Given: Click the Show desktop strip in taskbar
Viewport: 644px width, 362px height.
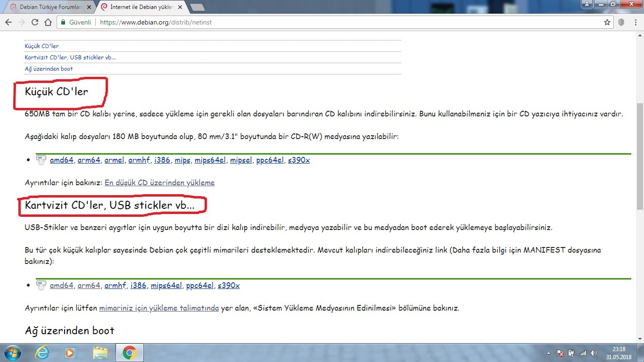Looking at the screenshot, I should click(641, 353).
